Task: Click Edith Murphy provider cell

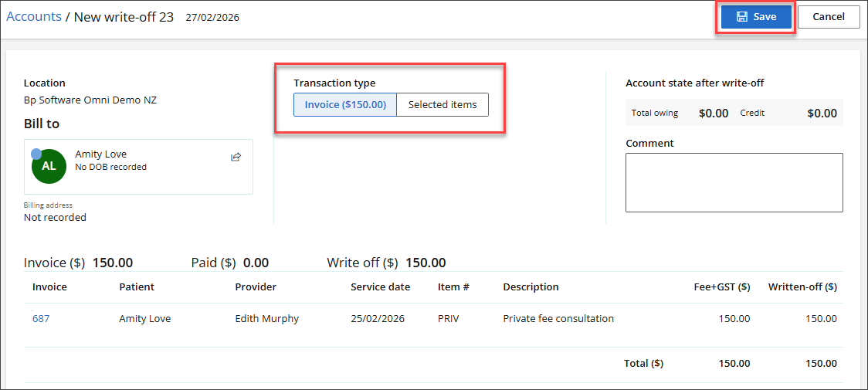Action: (x=268, y=318)
